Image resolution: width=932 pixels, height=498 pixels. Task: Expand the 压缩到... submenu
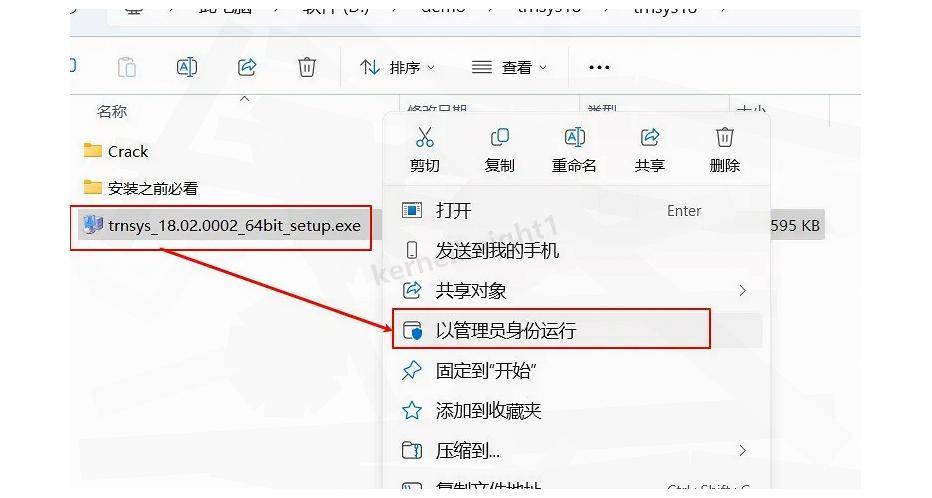point(577,450)
